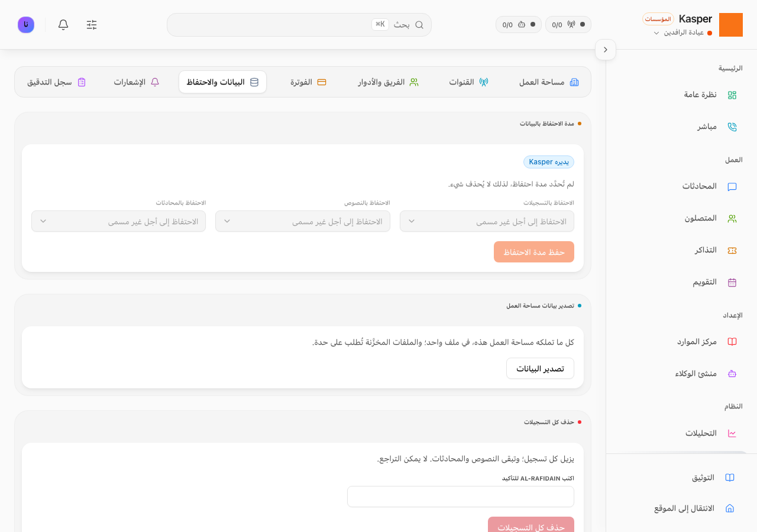Switch to مساحة العمل tab

549,82
